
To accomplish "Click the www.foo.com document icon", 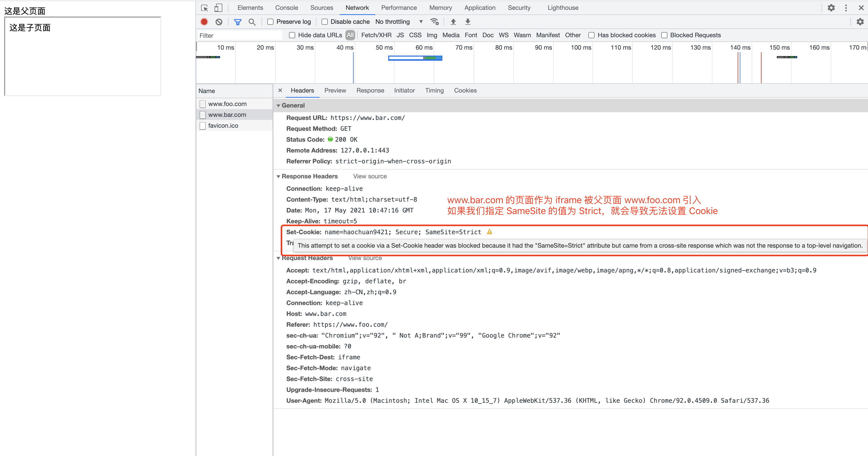I will point(202,104).
